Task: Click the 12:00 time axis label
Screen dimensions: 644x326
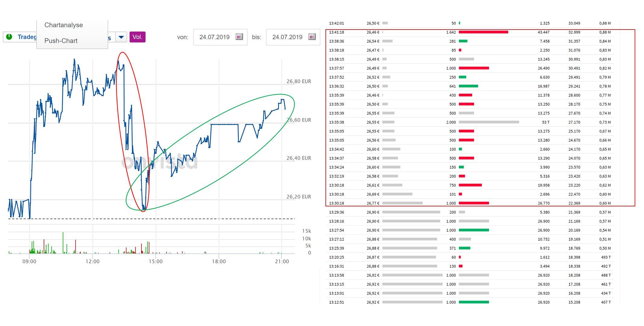Action: pyautogui.click(x=92, y=262)
